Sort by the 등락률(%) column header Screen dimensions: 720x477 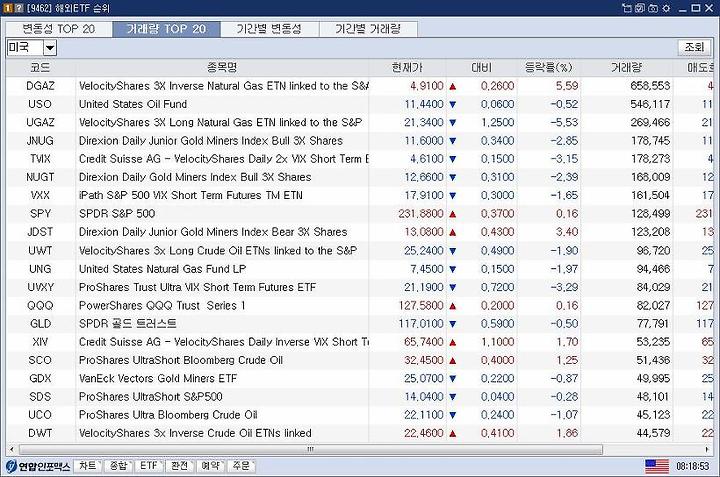(x=549, y=67)
